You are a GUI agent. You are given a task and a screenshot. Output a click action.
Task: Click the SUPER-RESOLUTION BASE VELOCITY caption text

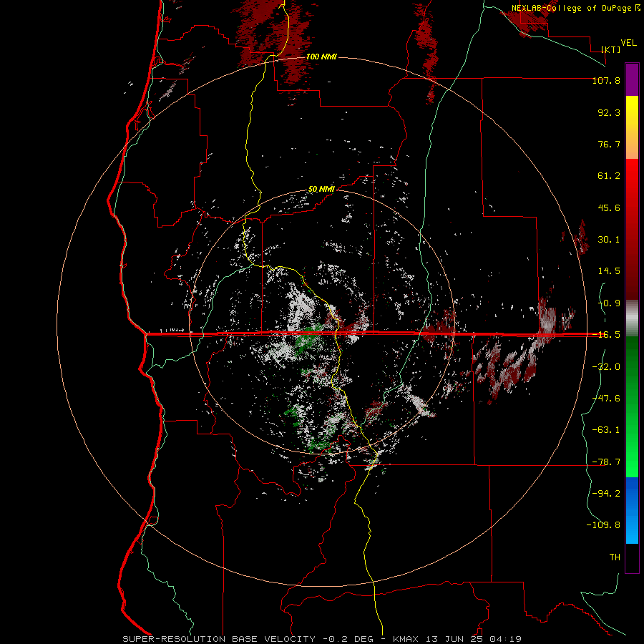219,639
